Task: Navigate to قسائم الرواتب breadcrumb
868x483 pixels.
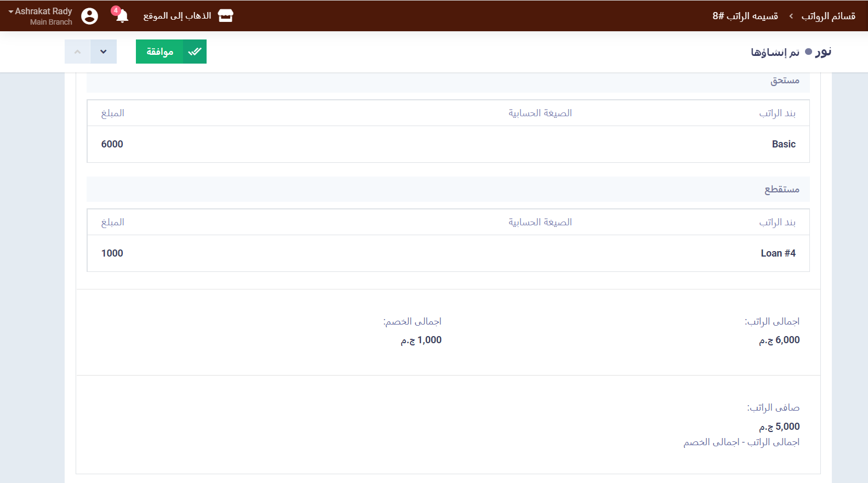Action: pos(828,16)
